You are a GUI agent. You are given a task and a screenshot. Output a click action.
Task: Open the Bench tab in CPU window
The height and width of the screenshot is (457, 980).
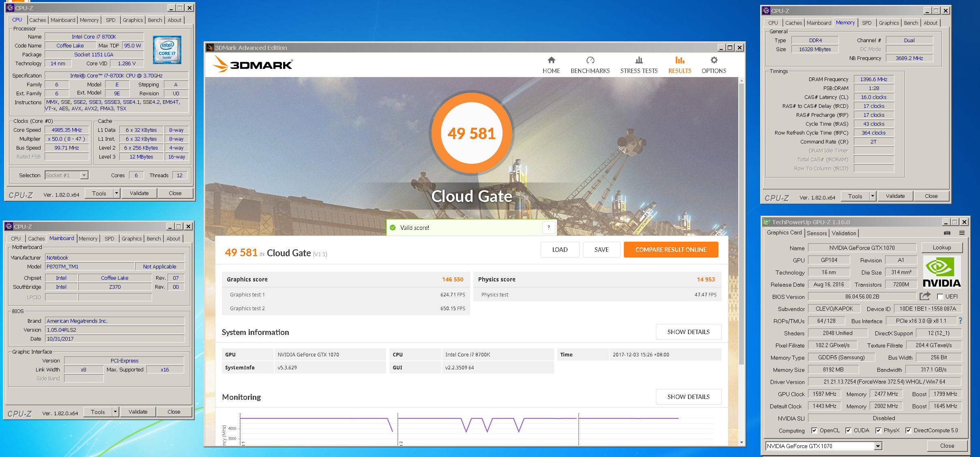point(155,20)
